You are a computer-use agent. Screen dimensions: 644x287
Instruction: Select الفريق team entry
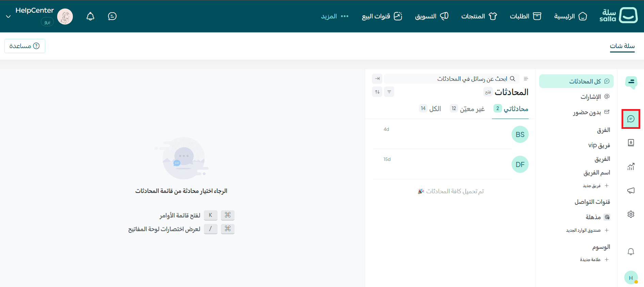coord(602,159)
